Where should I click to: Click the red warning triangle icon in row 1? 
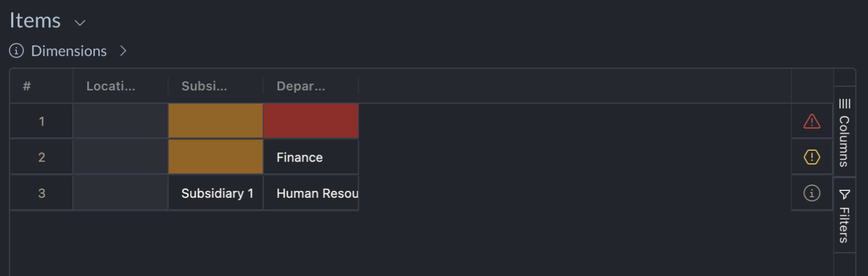(x=812, y=121)
